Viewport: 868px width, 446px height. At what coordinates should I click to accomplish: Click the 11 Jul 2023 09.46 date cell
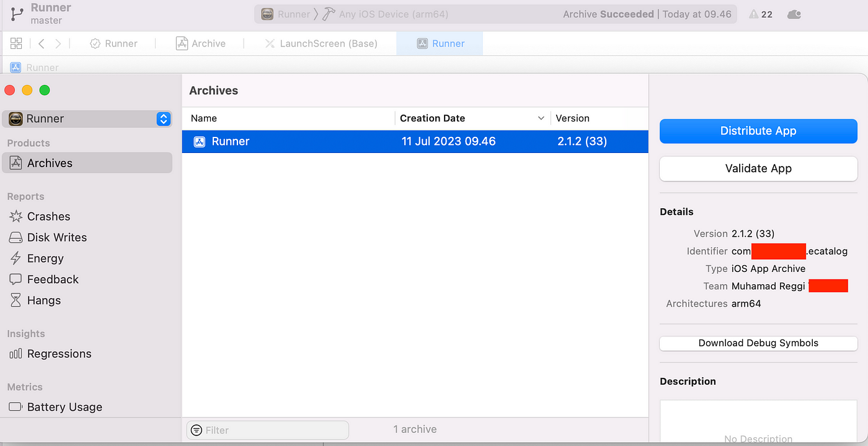pyautogui.click(x=448, y=141)
